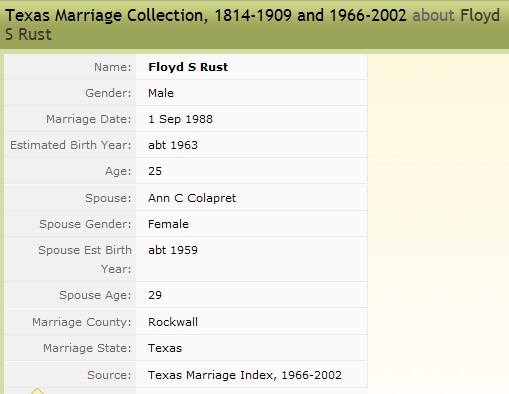Click the estimated birth year abt 1963
The width and height of the screenshot is (509, 394).
[173, 145]
